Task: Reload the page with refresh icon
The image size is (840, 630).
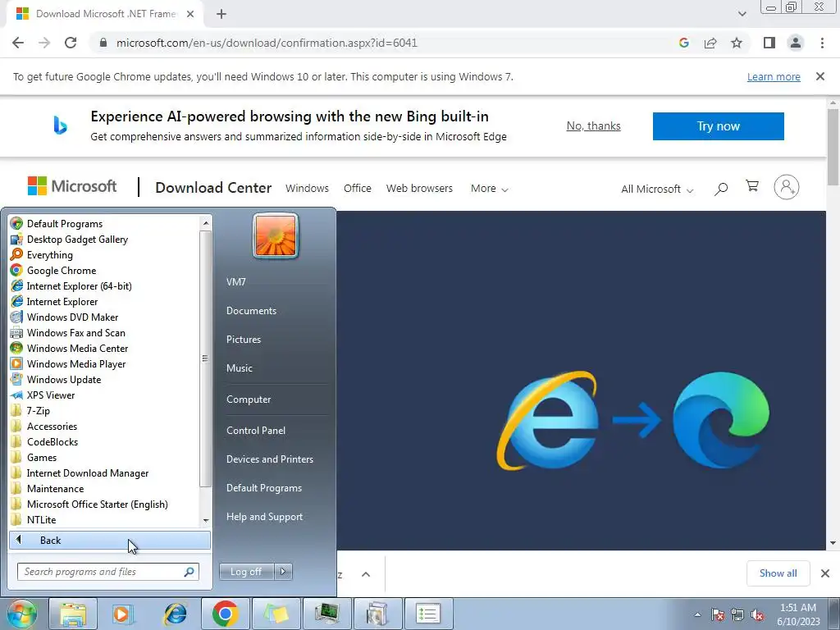Action: 71,43
